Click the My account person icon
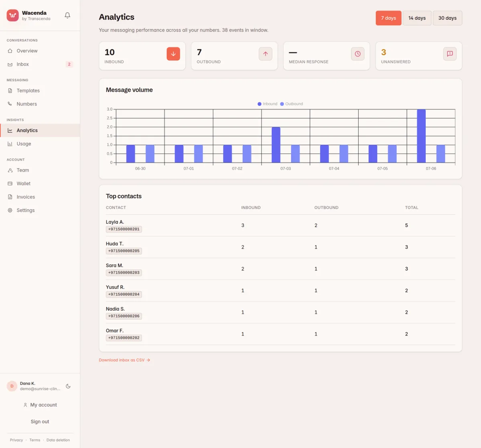Viewport: 481px width, 448px height. pyautogui.click(x=25, y=405)
